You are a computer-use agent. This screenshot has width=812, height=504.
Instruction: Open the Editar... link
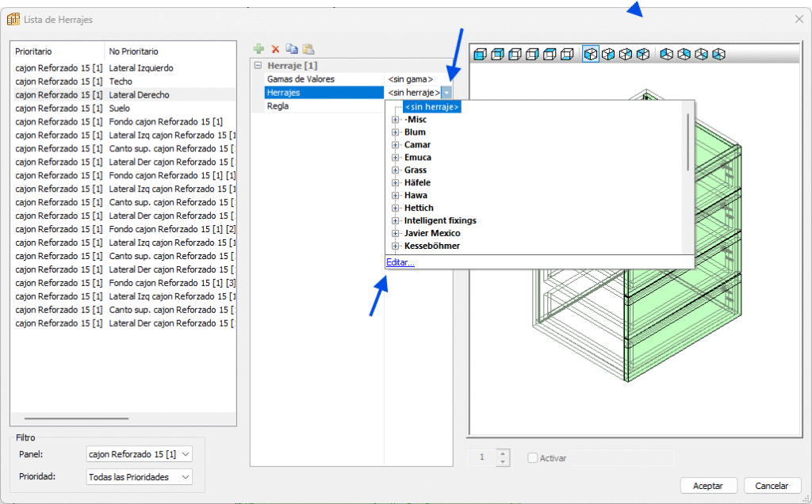(x=400, y=262)
